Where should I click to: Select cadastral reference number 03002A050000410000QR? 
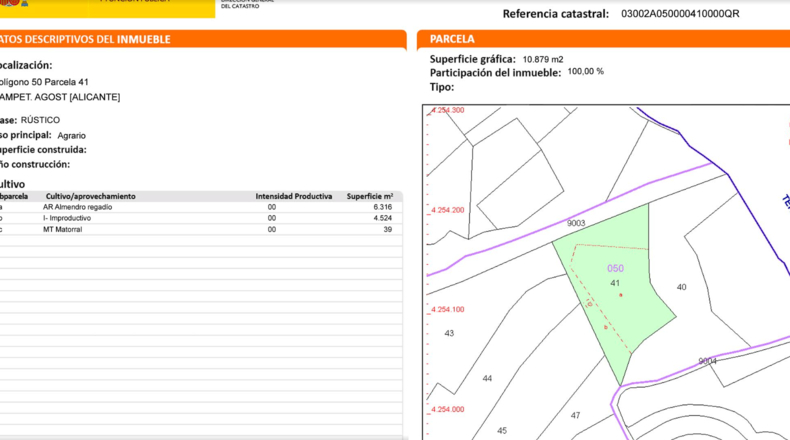point(680,14)
